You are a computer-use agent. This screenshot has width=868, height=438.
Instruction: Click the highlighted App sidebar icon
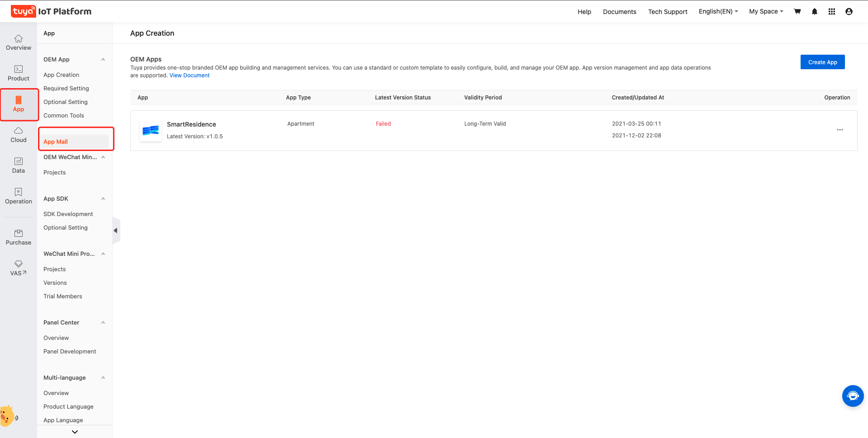pos(18,104)
